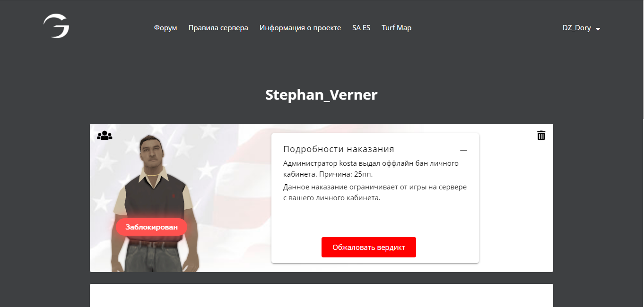Click the Stephan_Verner page heading
644x307 pixels.
click(322, 95)
